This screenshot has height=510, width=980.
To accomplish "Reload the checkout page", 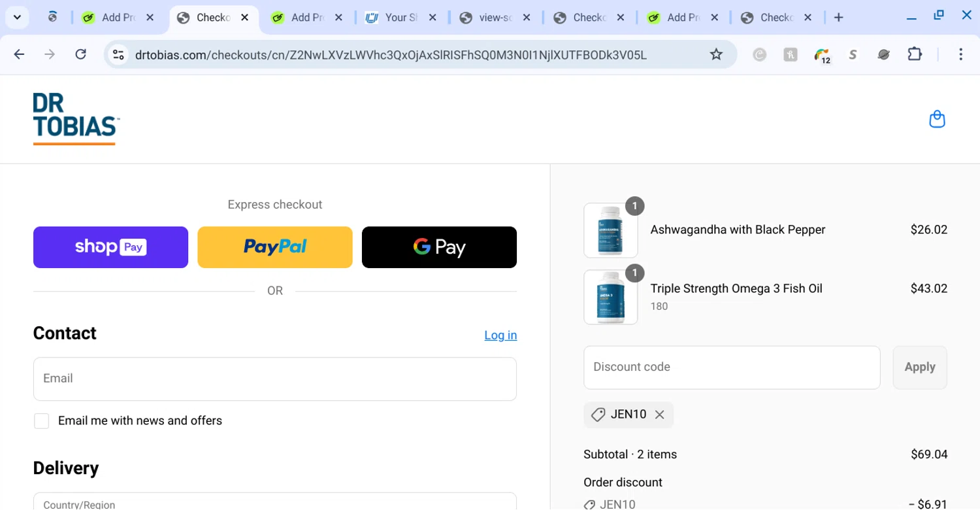I will click(x=80, y=54).
